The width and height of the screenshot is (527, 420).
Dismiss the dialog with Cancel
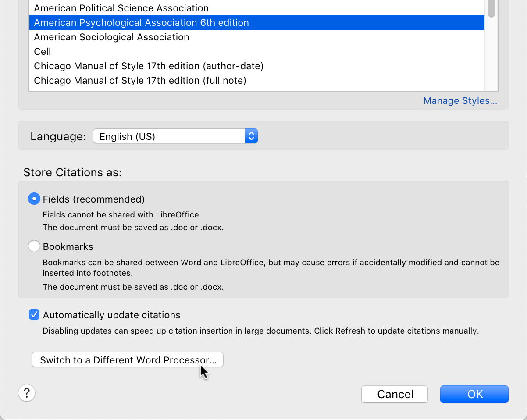tap(394, 394)
